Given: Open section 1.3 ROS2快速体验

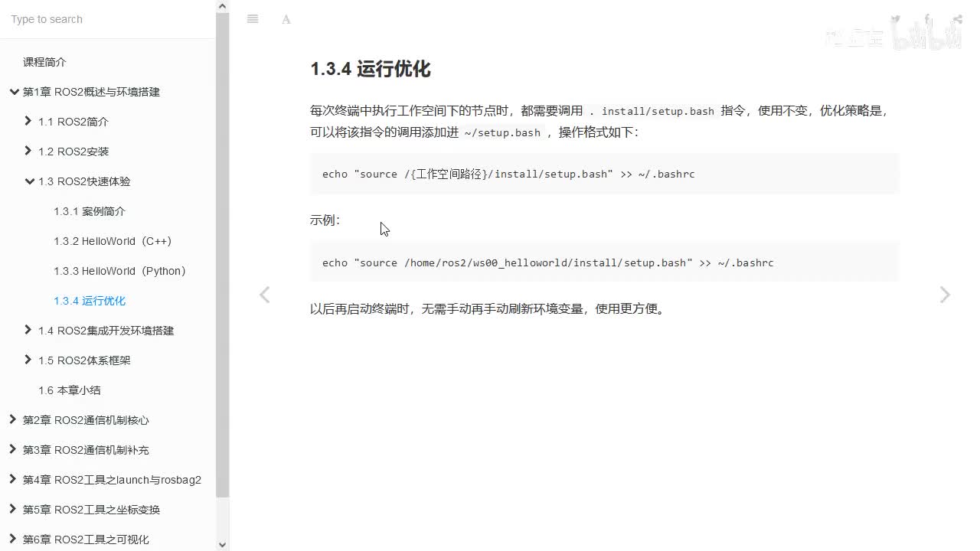Looking at the screenshot, I should coord(84,181).
